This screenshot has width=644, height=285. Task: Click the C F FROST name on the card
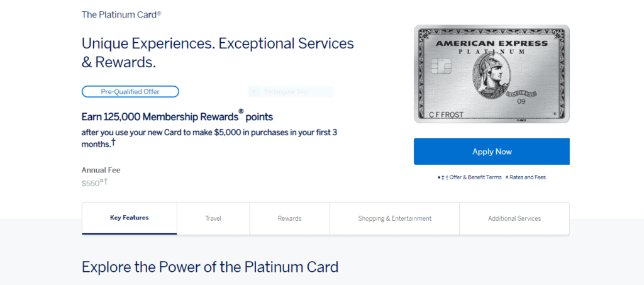(x=445, y=114)
